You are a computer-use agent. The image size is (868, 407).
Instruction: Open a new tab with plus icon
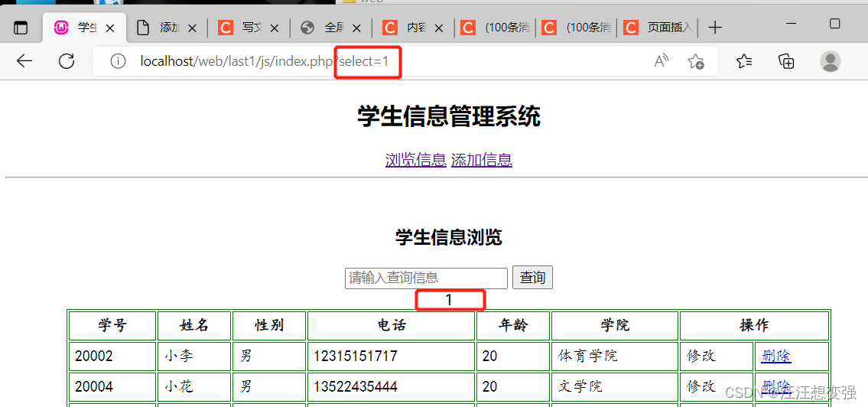[x=716, y=27]
